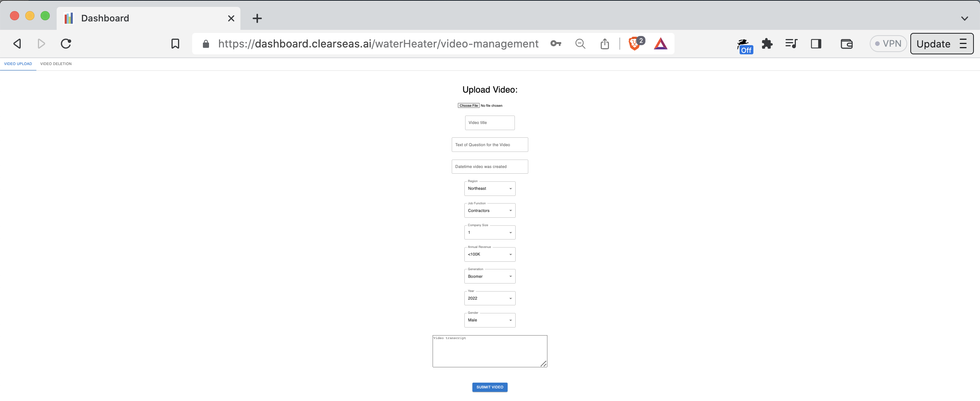Enable the VPN toggle
The width and height of the screenshot is (980, 401).
(x=888, y=43)
